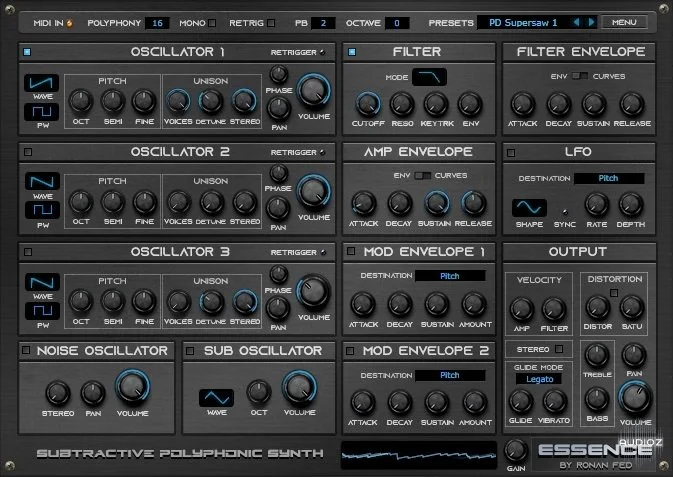The width and height of the screenshot is (673, 477).
Task: Toggle the Distortion enable checkbox
Action: 614,293
